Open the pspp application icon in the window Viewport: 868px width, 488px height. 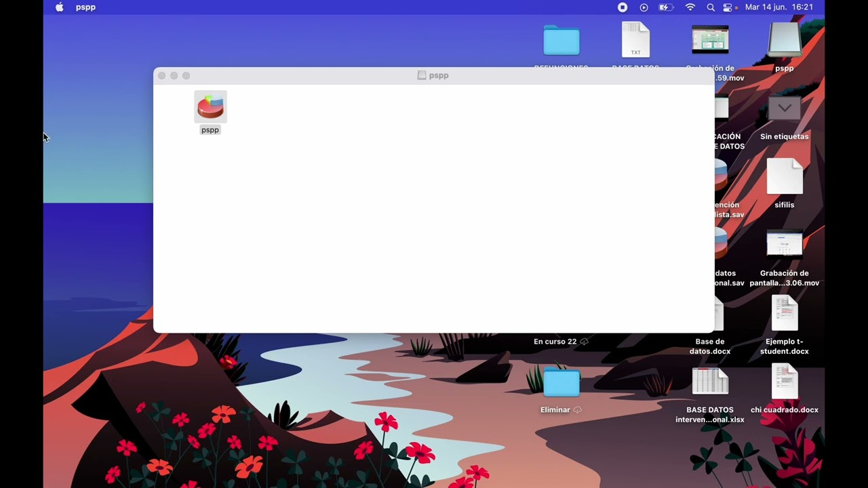210,106
